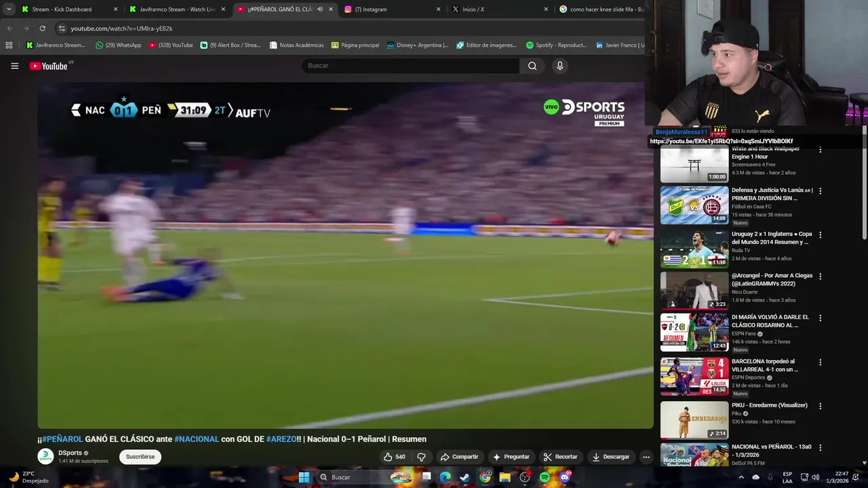Open Chrome icon in taskbar

[485, 477]
